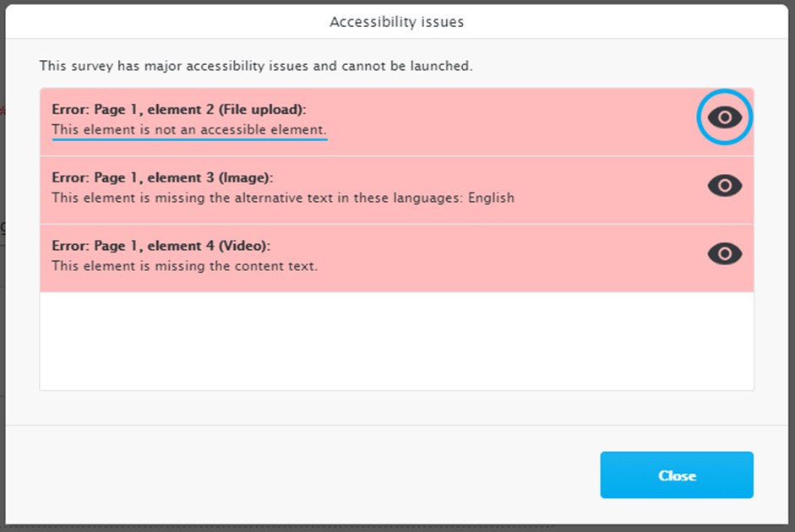Click the eye icon for Image error
Screen dimensions: 795x532
pyautogui.click(x=725, y=186)
